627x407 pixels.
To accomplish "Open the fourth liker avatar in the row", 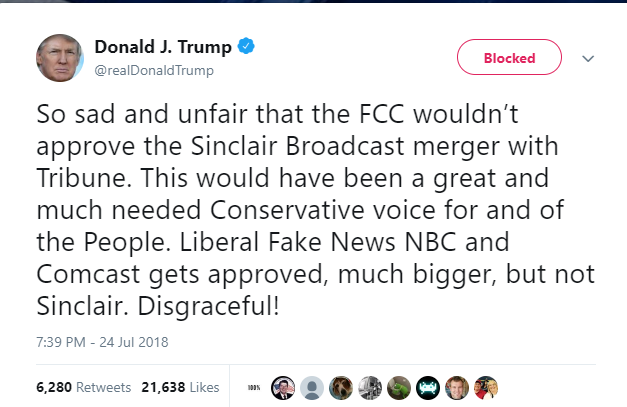I will [x=341, y=387].
